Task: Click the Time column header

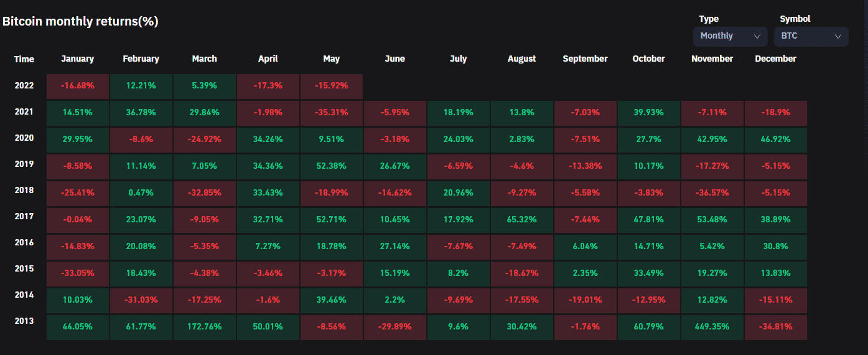Action: [x=24, y=59]
